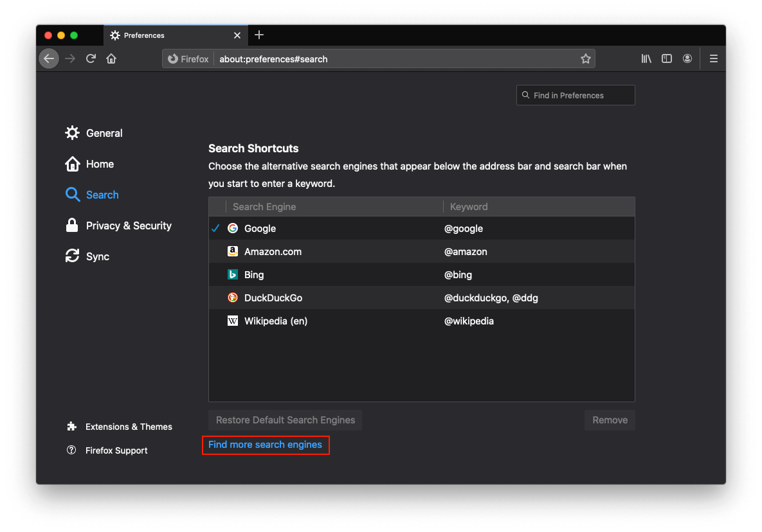Reload the page
Screen dimensions: 762x532
[91, 58]
